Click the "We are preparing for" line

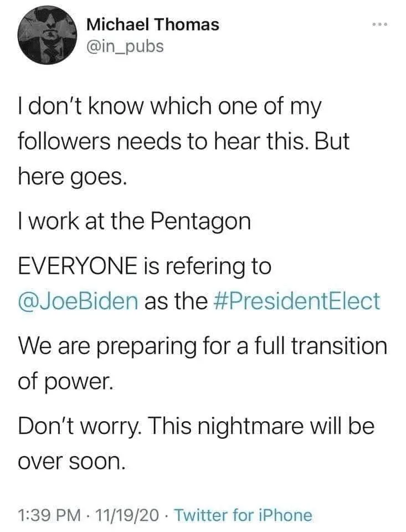202,347
